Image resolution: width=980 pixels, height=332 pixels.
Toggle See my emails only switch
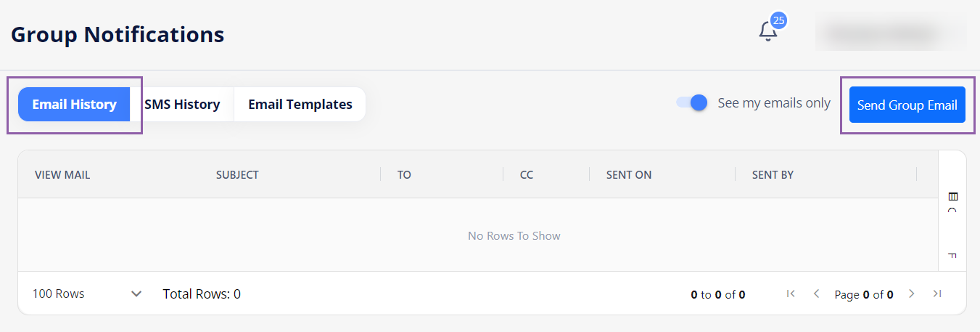pyautogui.click(x=691, y=103)
